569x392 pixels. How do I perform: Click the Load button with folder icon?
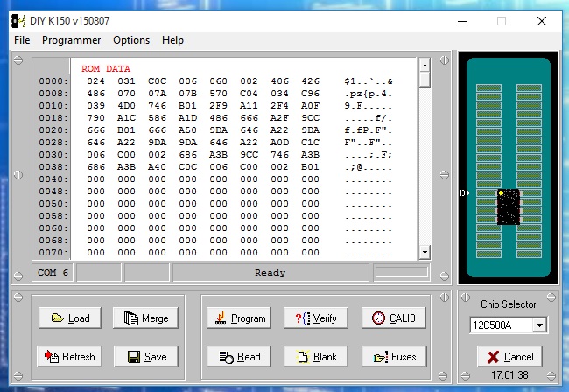(70, 318)
